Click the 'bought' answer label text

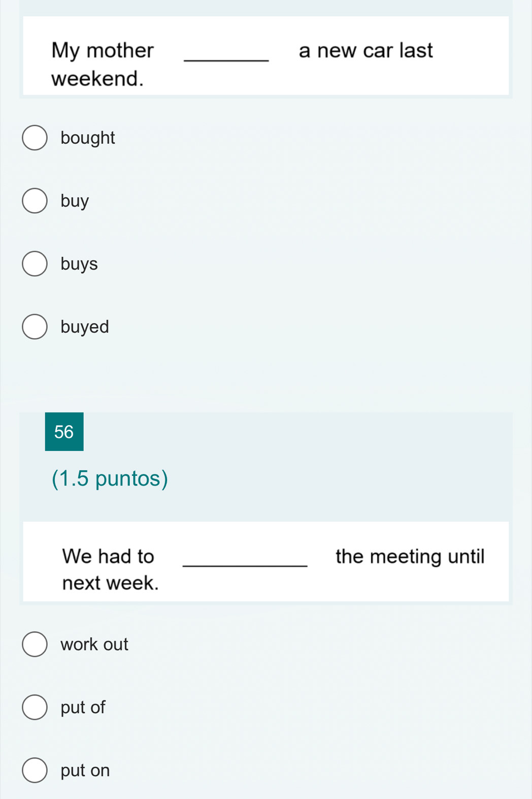[x=88, y=138]
